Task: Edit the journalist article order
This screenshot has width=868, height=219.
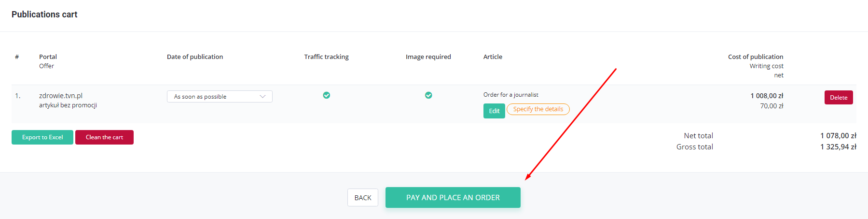Action: [494, 111]
